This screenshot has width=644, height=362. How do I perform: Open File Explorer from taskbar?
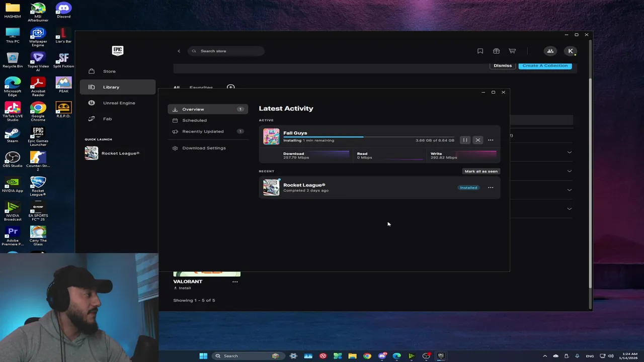[x=352, y=356]
